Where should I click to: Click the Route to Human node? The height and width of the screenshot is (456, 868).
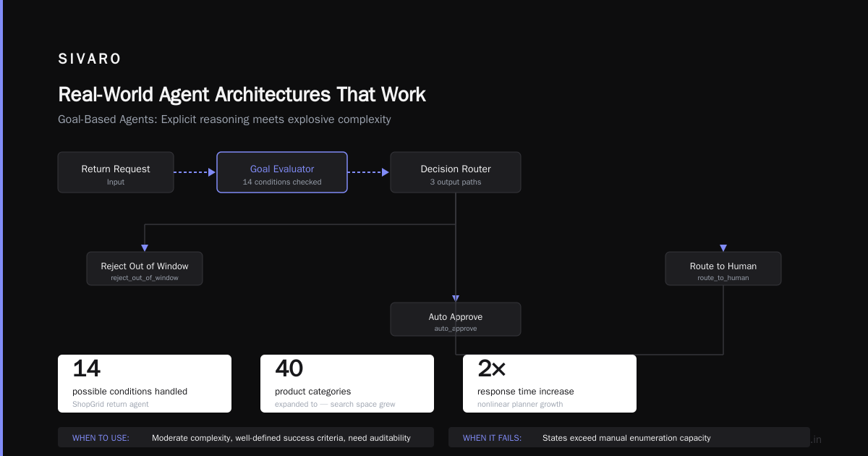(723, 269)
